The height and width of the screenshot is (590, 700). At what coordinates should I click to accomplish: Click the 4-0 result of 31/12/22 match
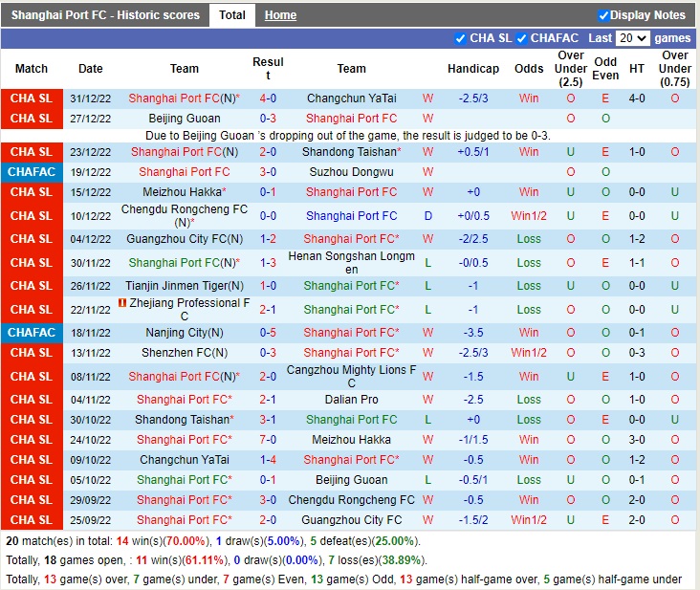click(x=268, y=98)
